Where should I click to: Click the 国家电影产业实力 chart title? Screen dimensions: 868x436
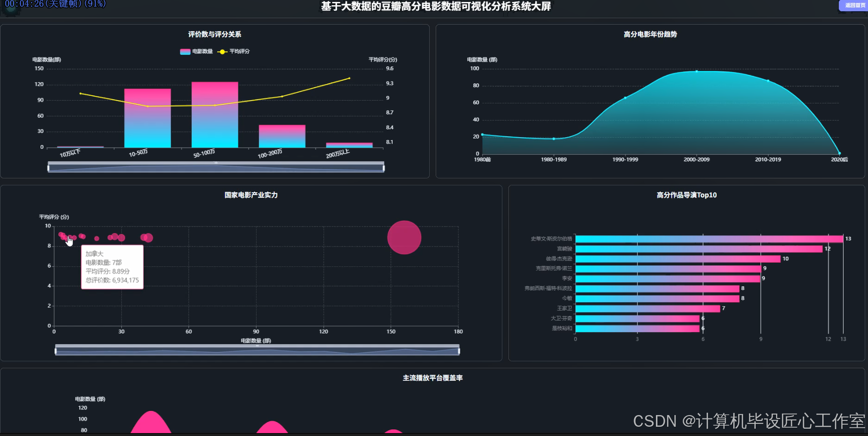click(251, 195)
